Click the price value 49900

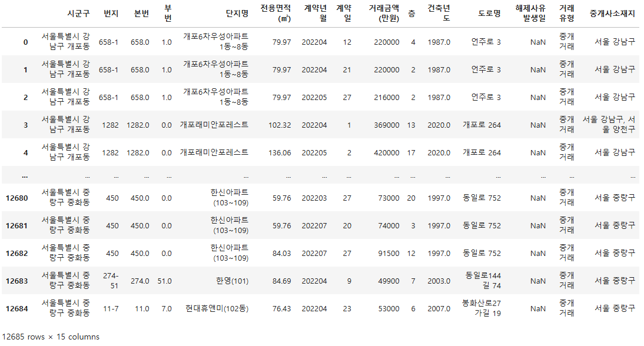(x=389, y=281)
